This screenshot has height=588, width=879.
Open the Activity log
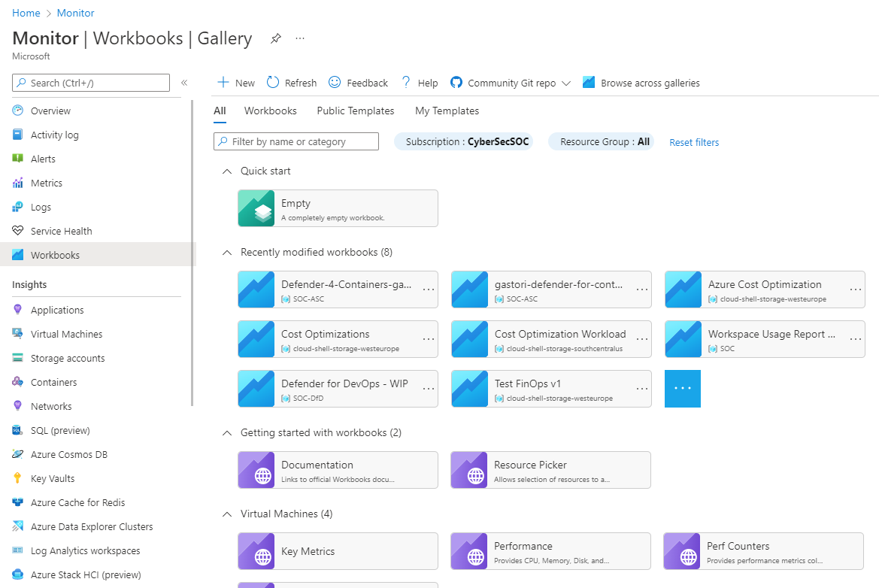(x=54, y=135)
